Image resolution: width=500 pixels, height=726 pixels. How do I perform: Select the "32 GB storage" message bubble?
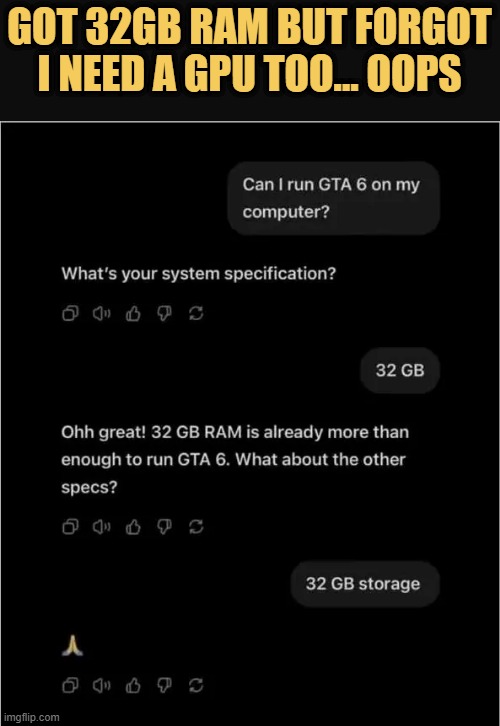point(365,584)
